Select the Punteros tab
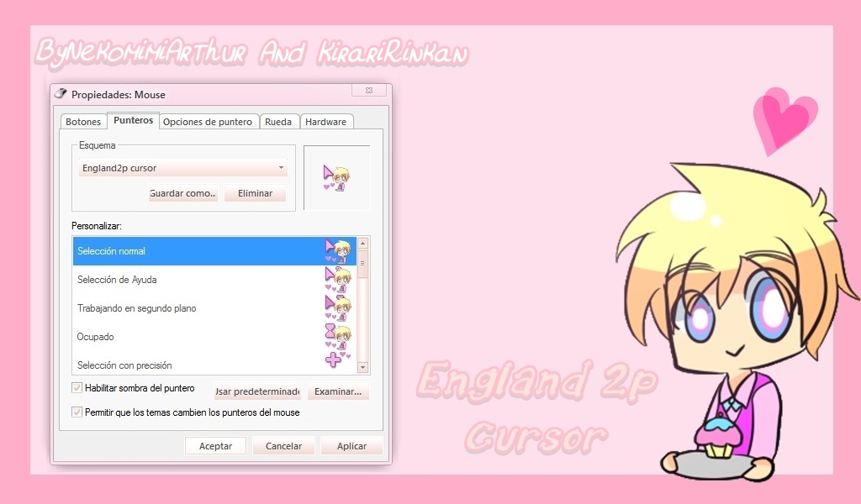Screen dimensions: 861x504 coord(133,120)
